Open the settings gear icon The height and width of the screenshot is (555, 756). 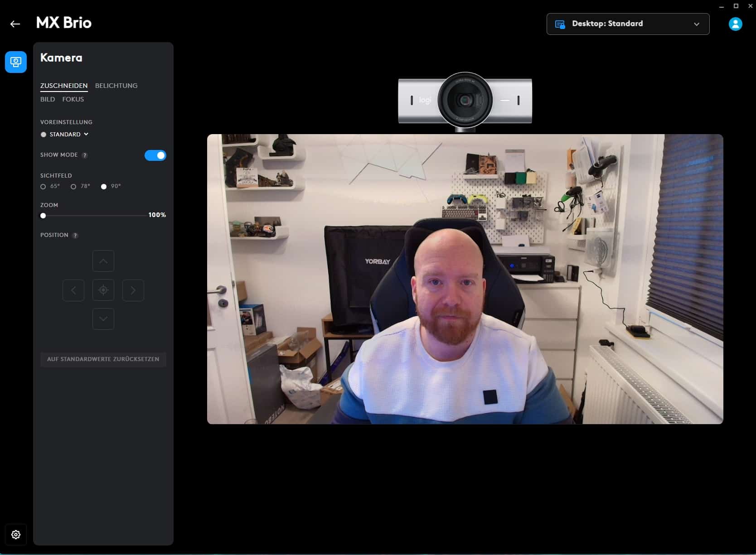pyautogui.click(x=16, y=535)
